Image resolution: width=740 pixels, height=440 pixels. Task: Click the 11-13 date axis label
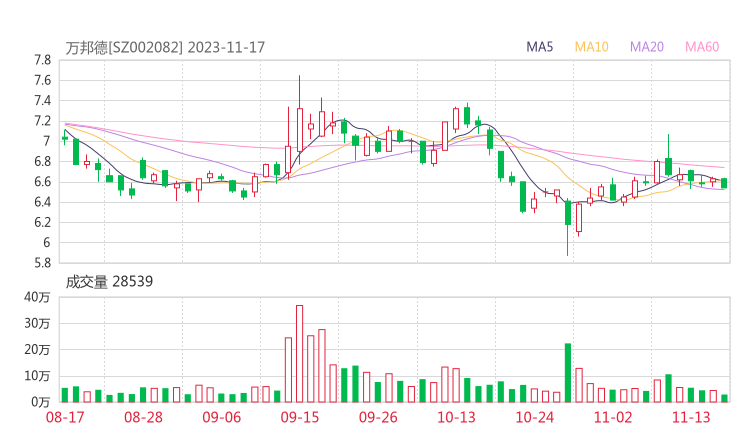click(691, 417)
